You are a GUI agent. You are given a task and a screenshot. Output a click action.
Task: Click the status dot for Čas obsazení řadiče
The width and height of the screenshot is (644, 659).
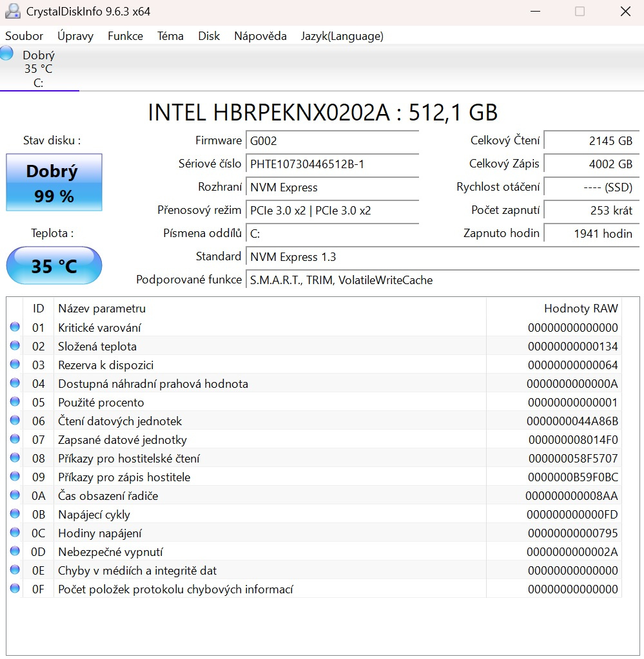(14, 495)
